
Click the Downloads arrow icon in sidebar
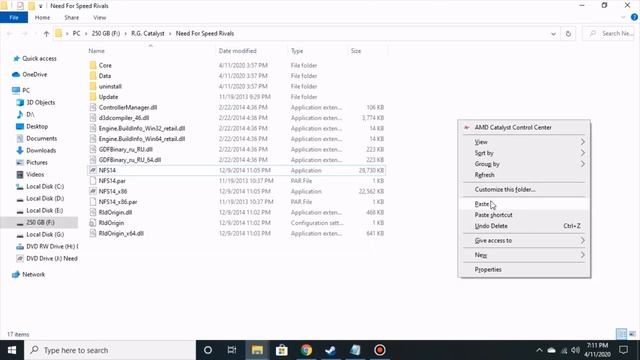20,151
